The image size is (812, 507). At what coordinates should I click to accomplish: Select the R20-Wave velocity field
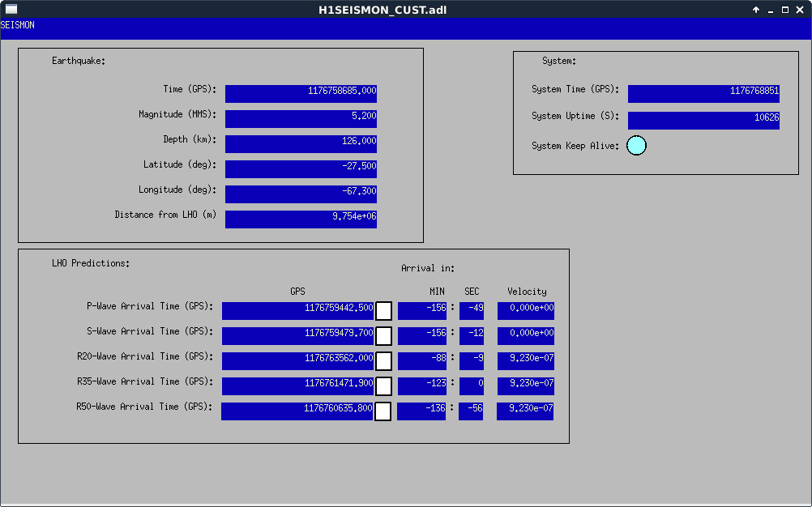coord(525,360)
